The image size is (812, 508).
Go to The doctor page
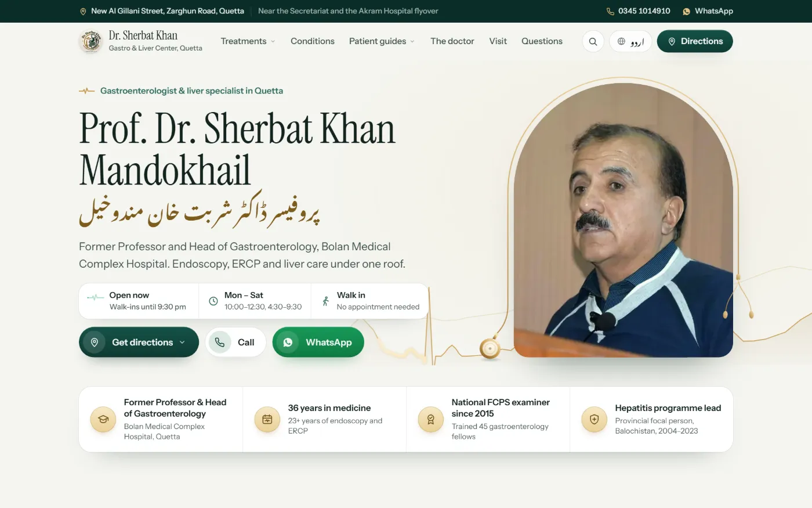(452, 41)
